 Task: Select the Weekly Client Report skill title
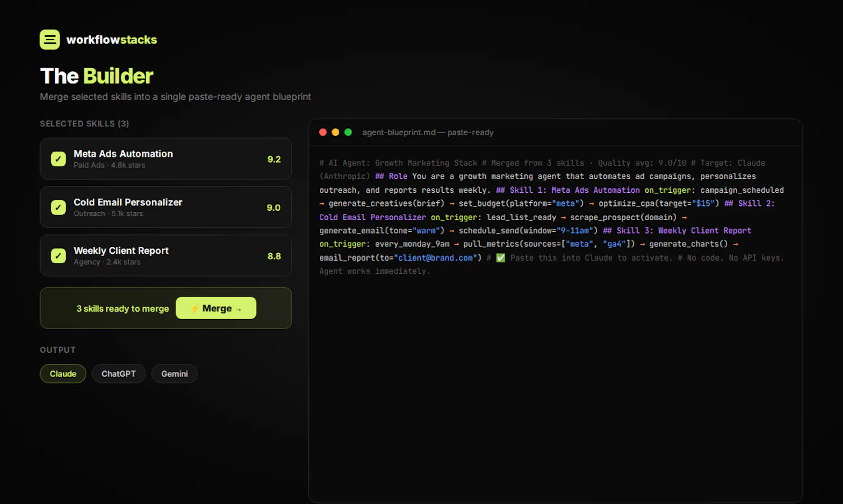pos(121,251)
